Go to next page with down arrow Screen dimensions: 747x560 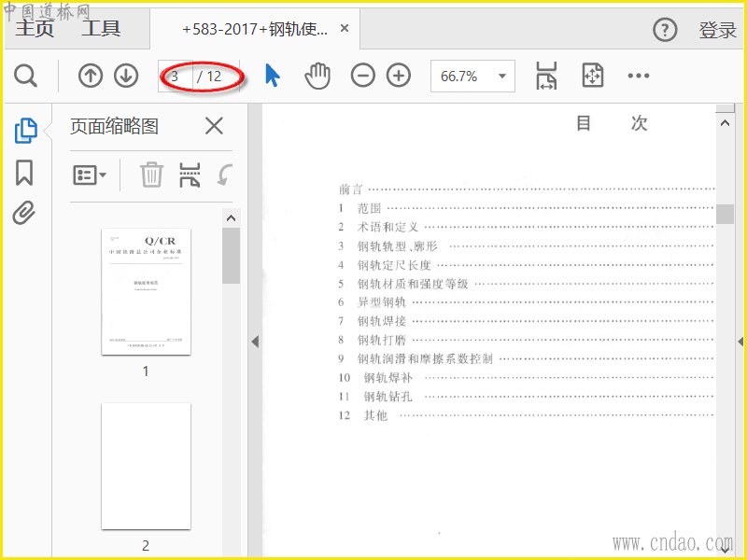[126, 76]
